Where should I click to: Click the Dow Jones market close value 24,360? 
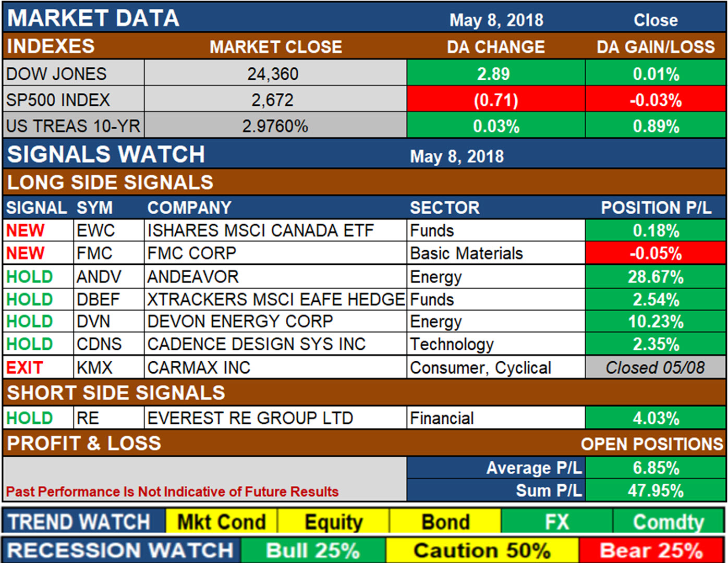tap(273, 74)
